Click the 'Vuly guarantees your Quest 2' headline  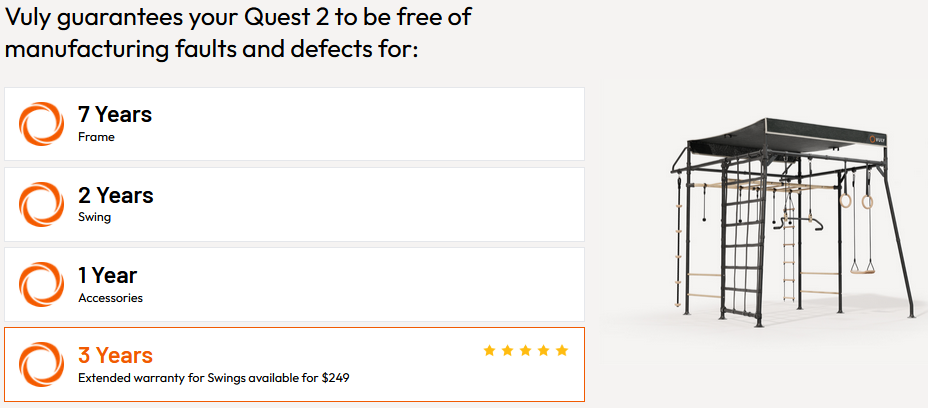(x=239, y=33)
